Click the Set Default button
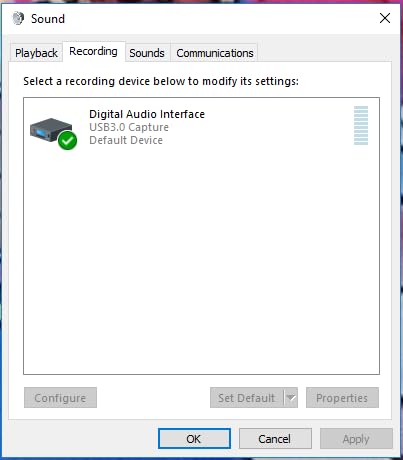 tap(247, 397)
